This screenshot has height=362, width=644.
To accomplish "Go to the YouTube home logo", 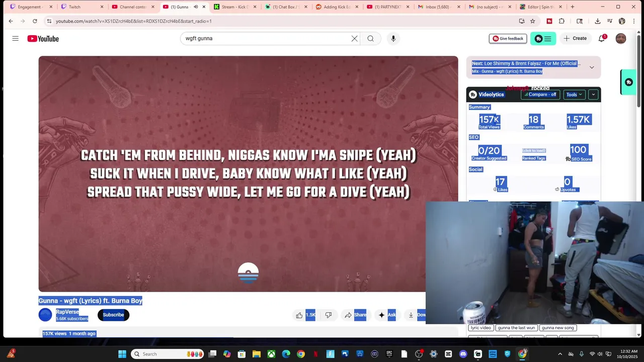I will click(43, 39).
